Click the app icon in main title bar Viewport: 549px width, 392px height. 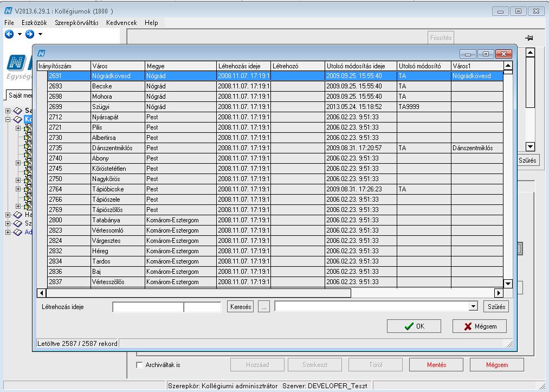(8, 11)
